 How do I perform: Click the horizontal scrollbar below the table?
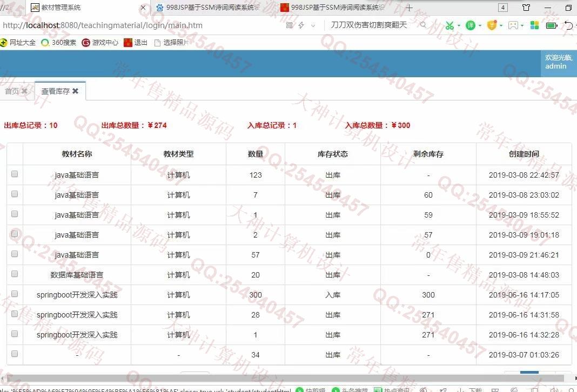270,379
